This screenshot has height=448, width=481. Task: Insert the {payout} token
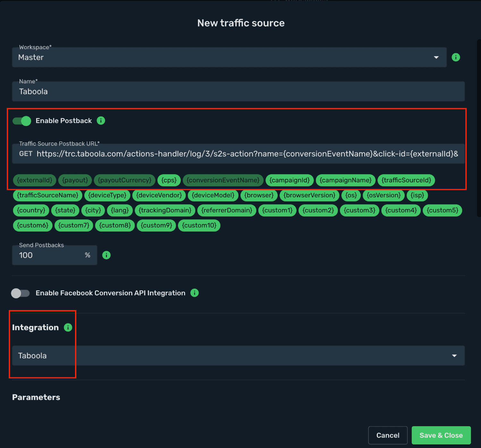tap(75, 180)
